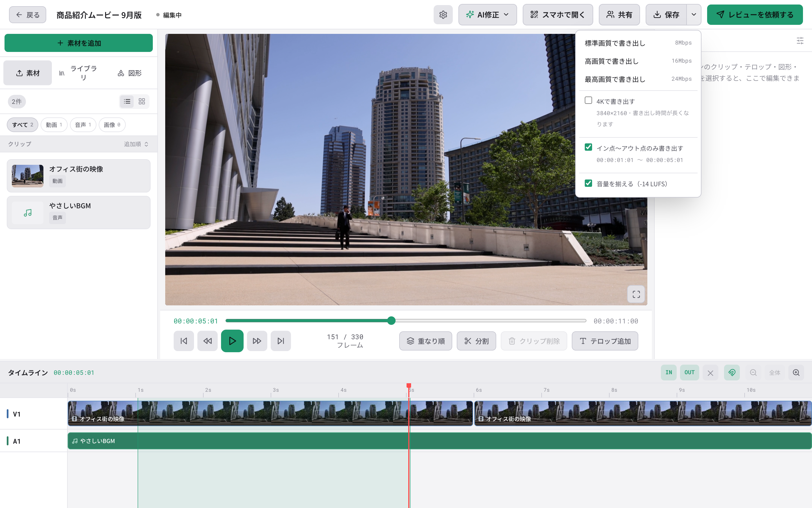Filter clips by 動画 chip
Viewport: 812px width, 508px height.
point(54,125)
